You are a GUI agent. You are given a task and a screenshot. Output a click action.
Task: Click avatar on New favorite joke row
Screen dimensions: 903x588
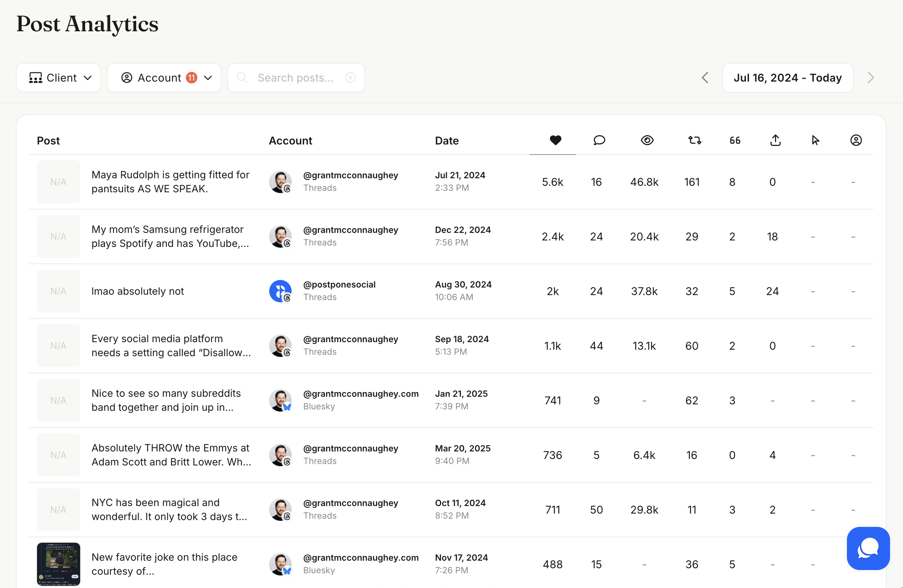click(x=280, y=564)
